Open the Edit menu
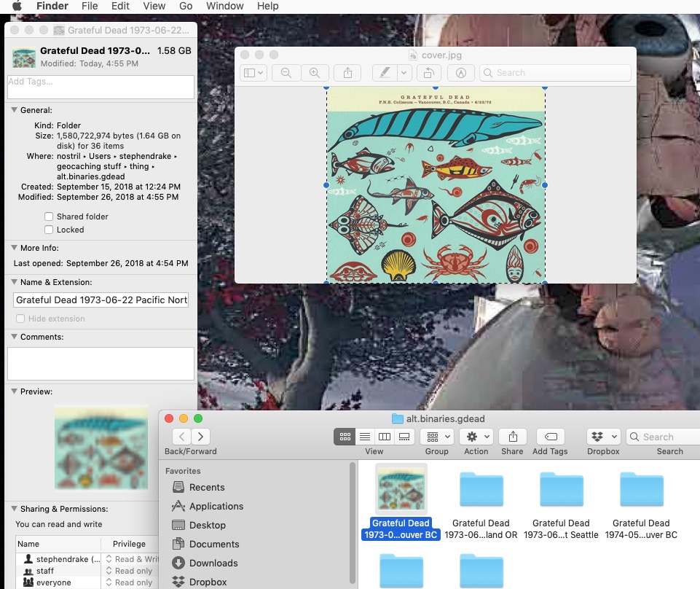The height and width of the screenshot is (589, 700). [x=120, y=6]
